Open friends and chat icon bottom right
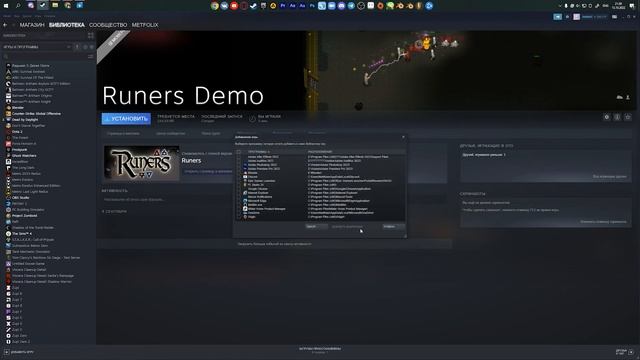Screen dimensions: 640x360 (631, 352)
